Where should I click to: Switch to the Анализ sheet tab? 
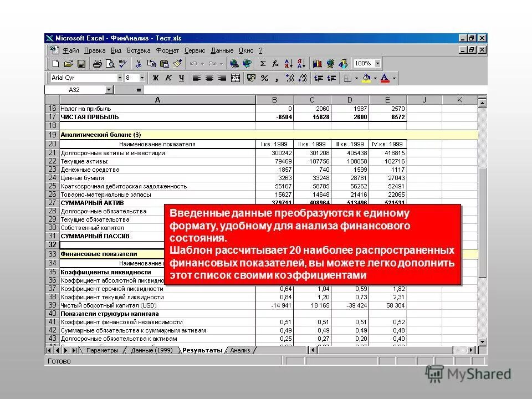click(240, 350)
